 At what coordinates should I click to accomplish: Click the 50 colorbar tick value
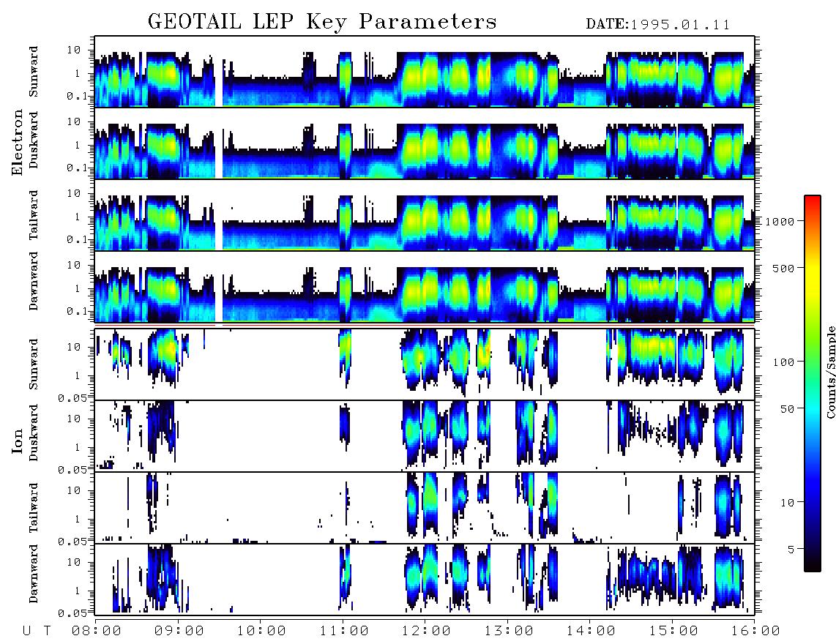coord(787,409)
